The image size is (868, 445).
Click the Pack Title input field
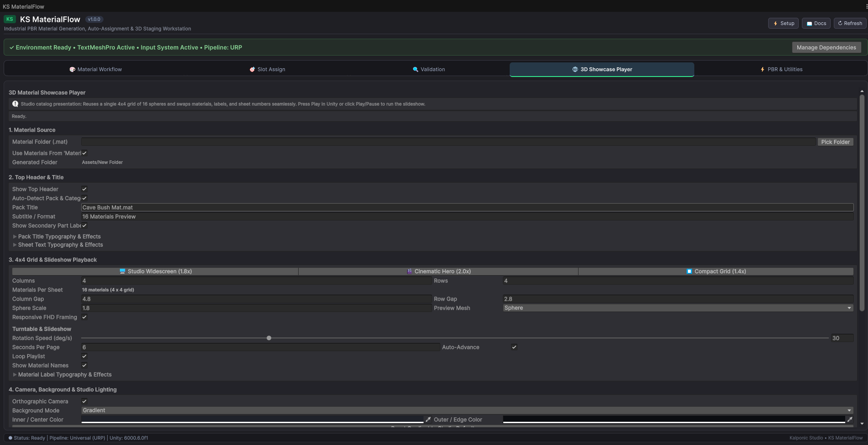click(467, 207)
